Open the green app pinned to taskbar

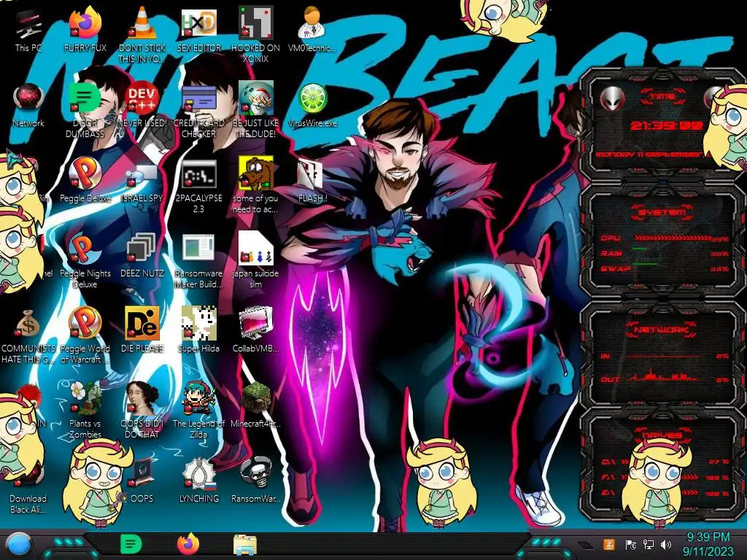click(x=131, y=544)
